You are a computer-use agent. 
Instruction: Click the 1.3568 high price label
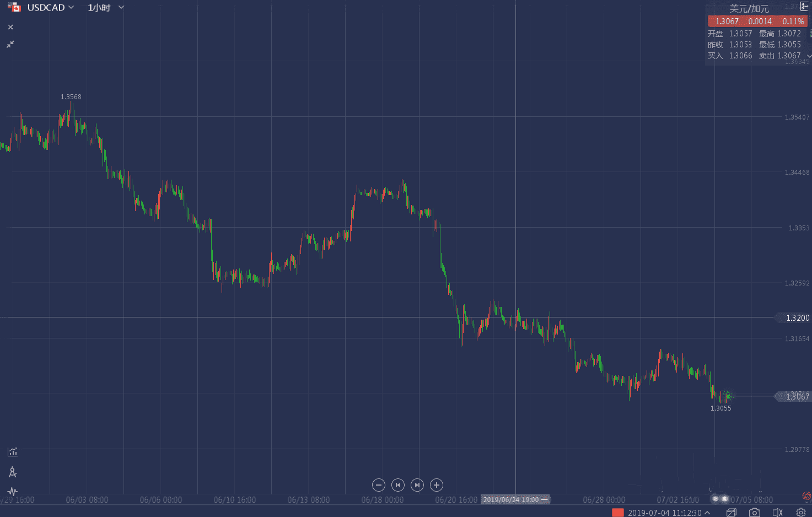click(71, 97)
